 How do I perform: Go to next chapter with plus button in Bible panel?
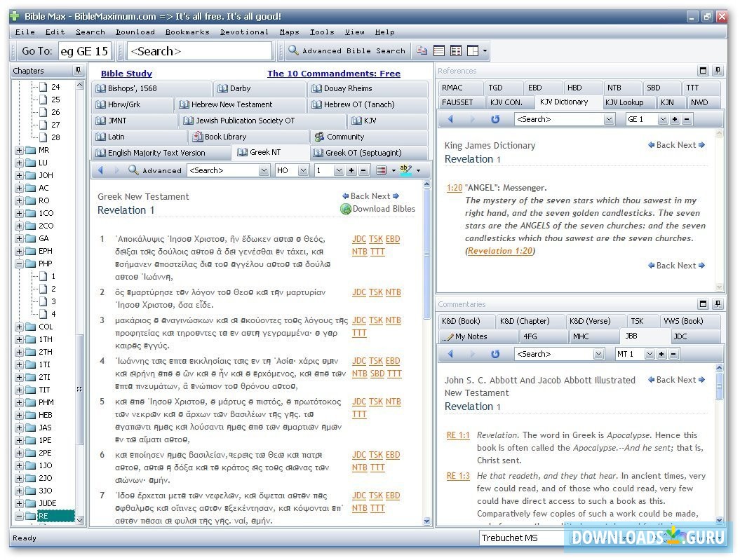point(351,170)
